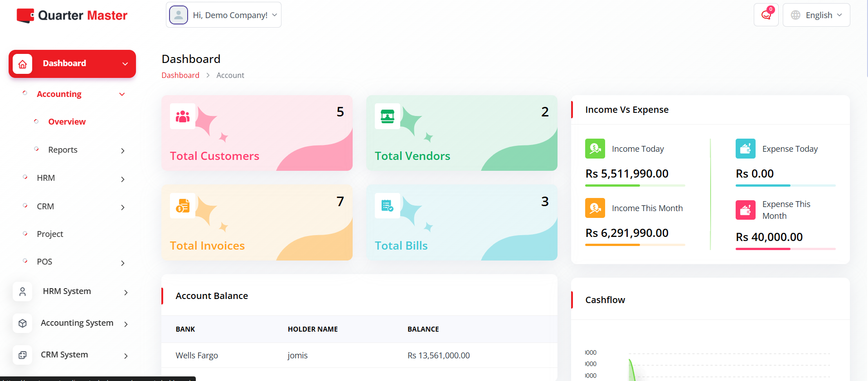Click the Total Bills checklist icon
Image resolution: width=868 pixels, height=381 pixels.
click(x=388, y=206)
